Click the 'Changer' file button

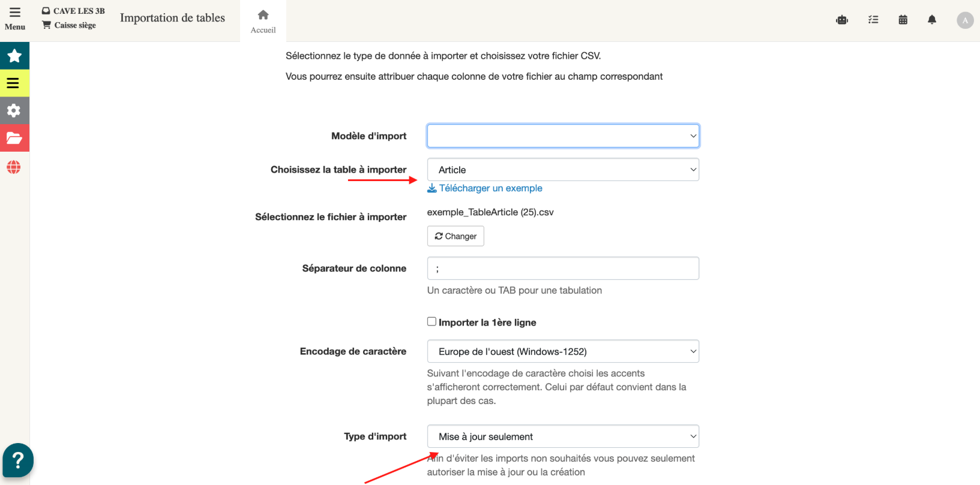pos(455,236)
